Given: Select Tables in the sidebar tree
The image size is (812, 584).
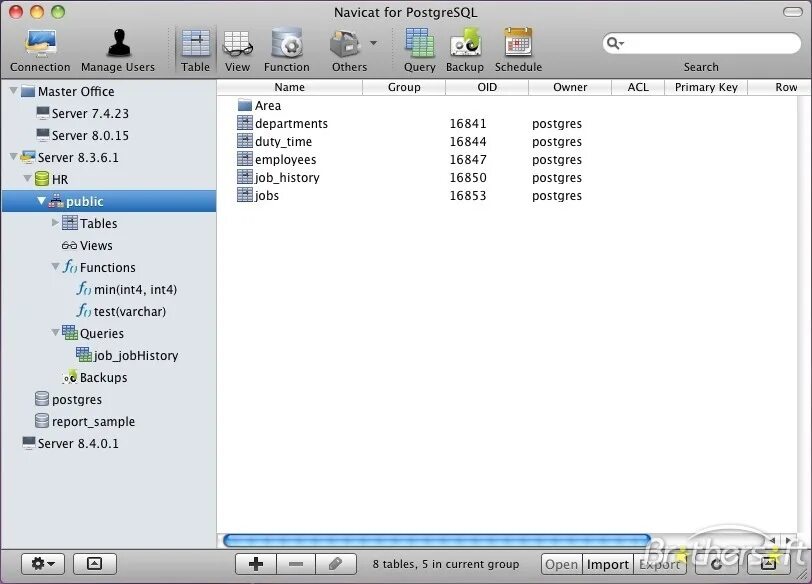Looking at the screenshot, I should point(90,223).
